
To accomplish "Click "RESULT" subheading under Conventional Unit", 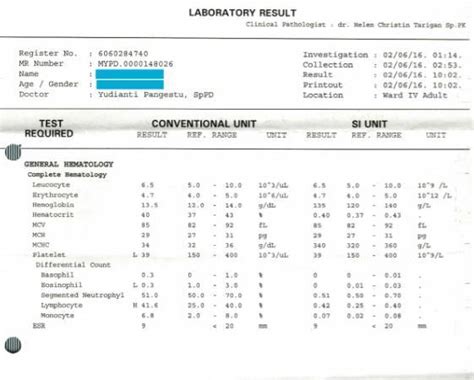I will point(152,135).
